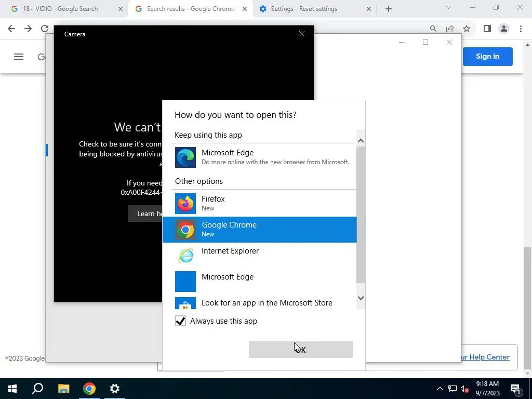Click the Learn button in the Camera window
Viewport: 532px width, 399px height.
145,214
